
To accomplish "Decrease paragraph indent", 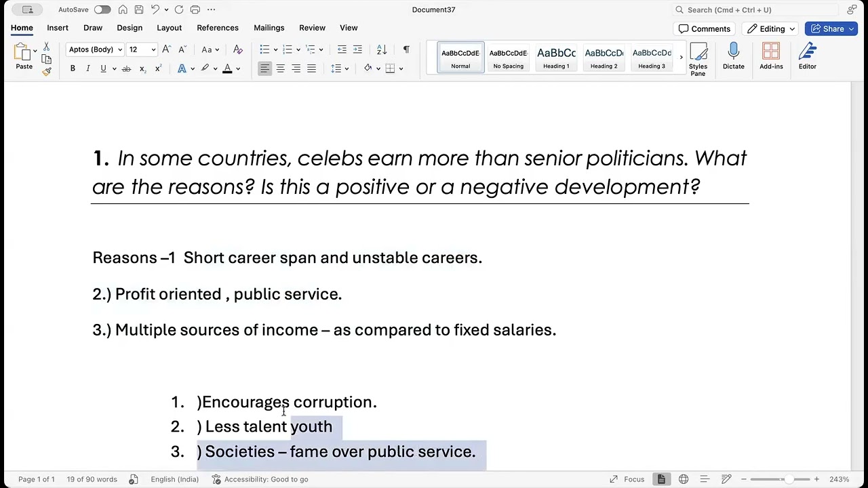I will tap(342, 49).
